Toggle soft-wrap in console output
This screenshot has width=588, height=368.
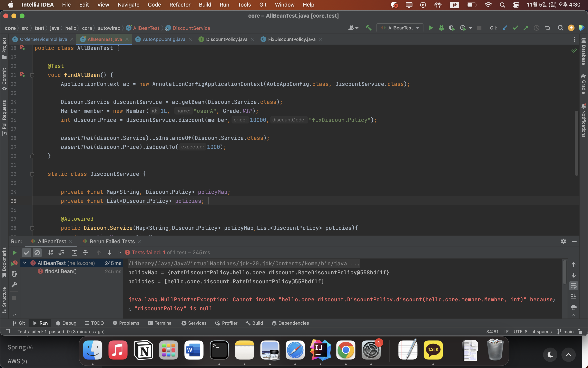point(574,286)
